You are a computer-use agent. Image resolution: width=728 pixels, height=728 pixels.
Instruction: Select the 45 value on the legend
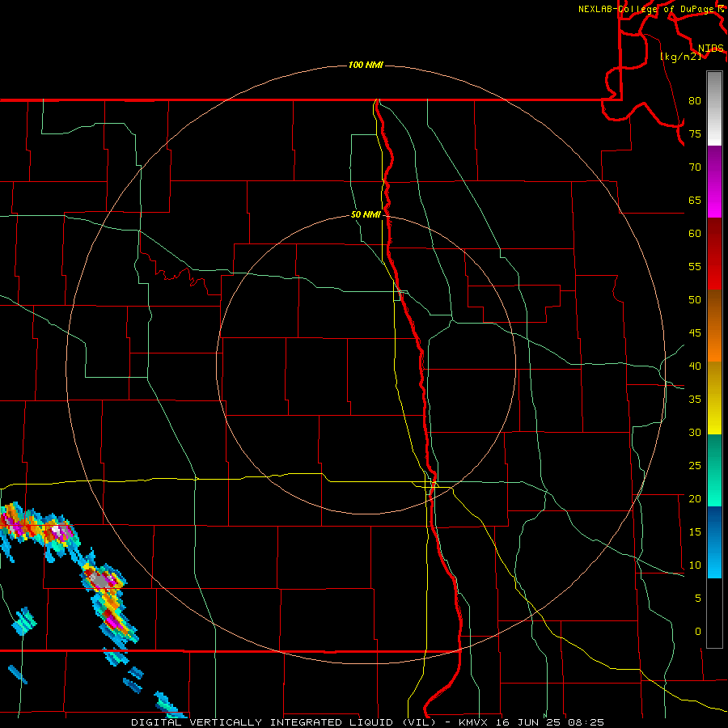(695, 333)
